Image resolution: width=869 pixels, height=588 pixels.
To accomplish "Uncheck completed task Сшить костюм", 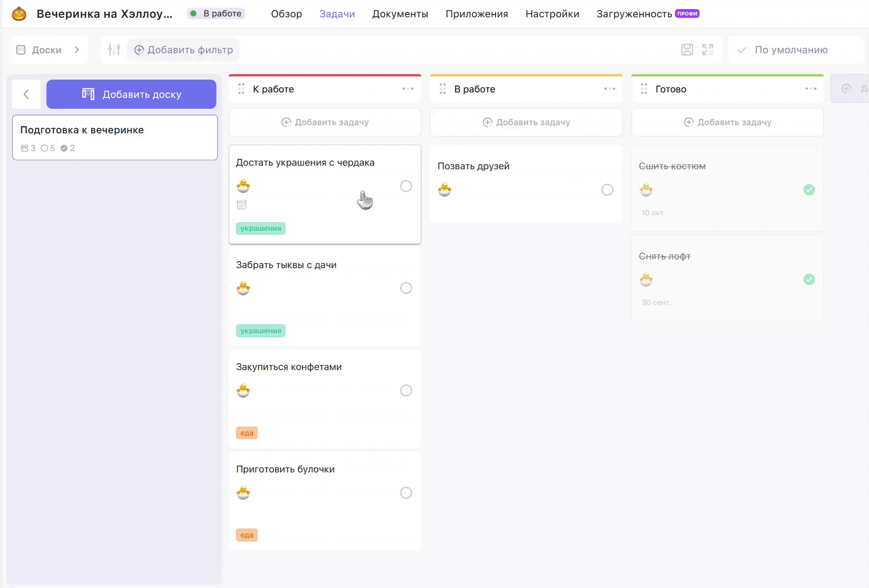I will [809, 190].
